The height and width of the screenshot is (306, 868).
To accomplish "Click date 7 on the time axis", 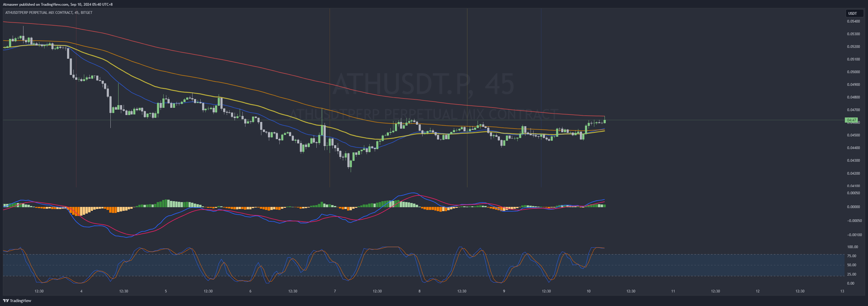I will [335, 291].
